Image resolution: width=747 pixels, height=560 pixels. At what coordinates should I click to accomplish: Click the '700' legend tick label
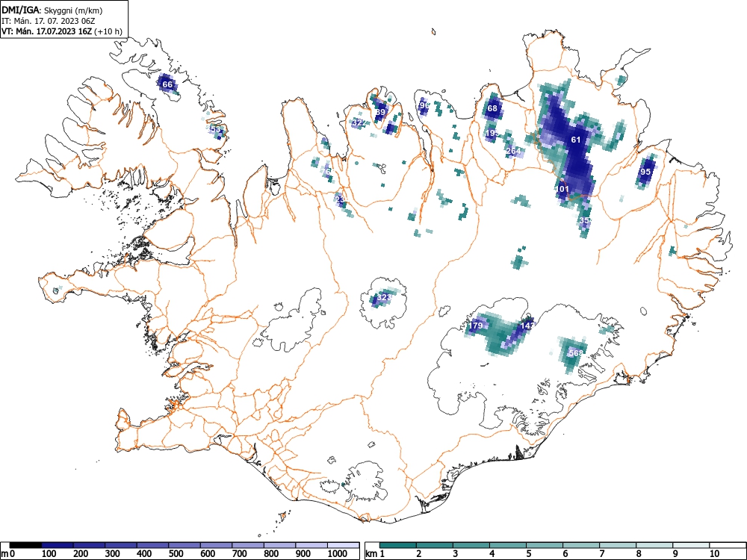(x=240, y=554)
